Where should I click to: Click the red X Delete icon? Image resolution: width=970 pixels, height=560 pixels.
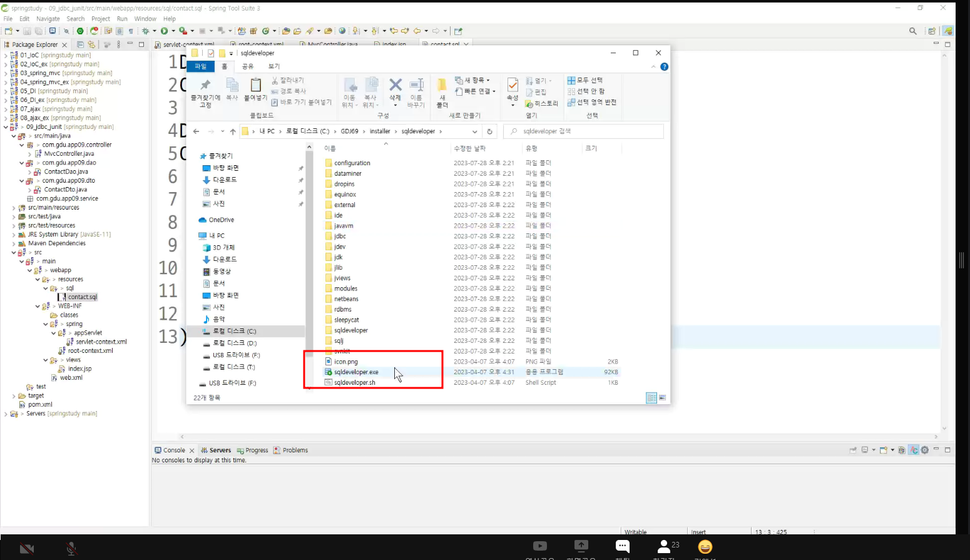point(396,84)
